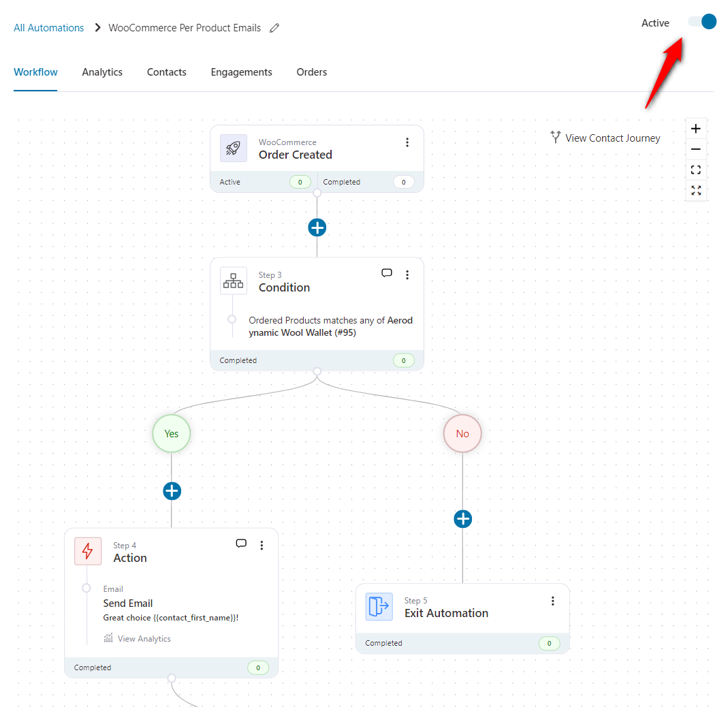Image resolution: width=728 pixels, height=707 pixels.
Task: Switch to the Engagements tab
Action: tap(241, 72)
